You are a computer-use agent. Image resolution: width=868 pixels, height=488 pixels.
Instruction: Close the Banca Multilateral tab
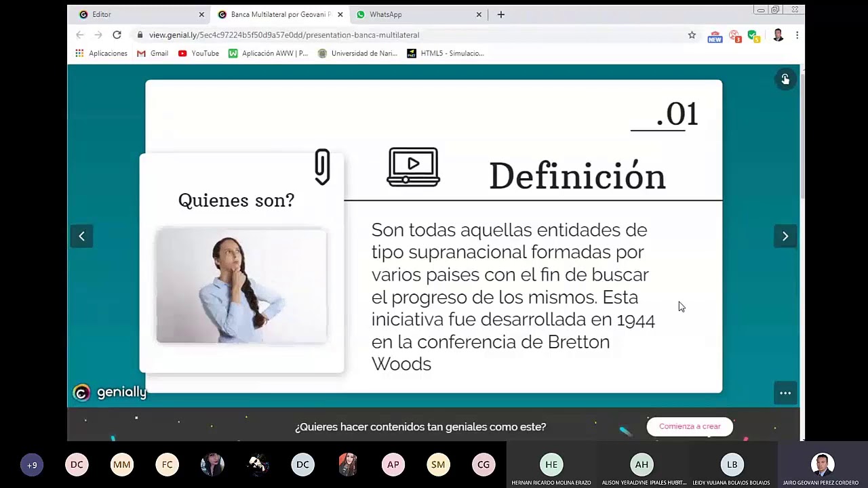[x=340, y=14]
